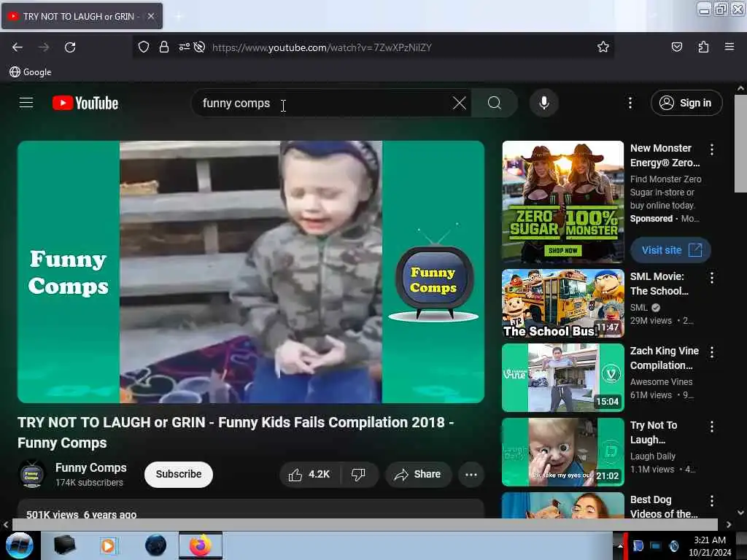747x560 pixels.
Task: View site security padlock info
Action: 164,47
